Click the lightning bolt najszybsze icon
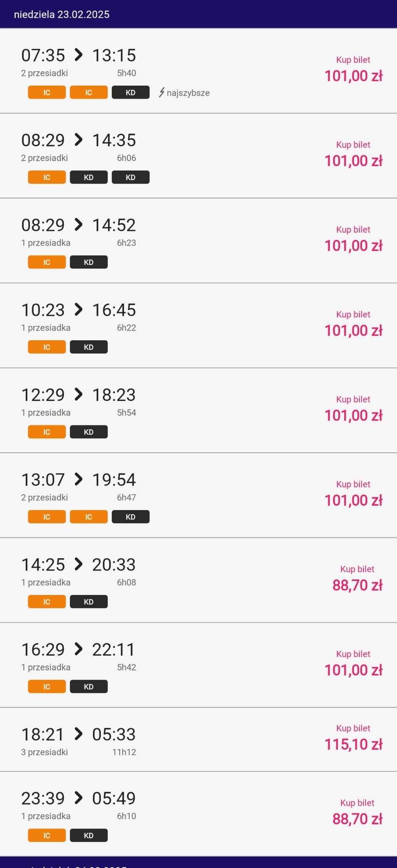This screenshot has width=397, height=868. [x=161, y=92]
